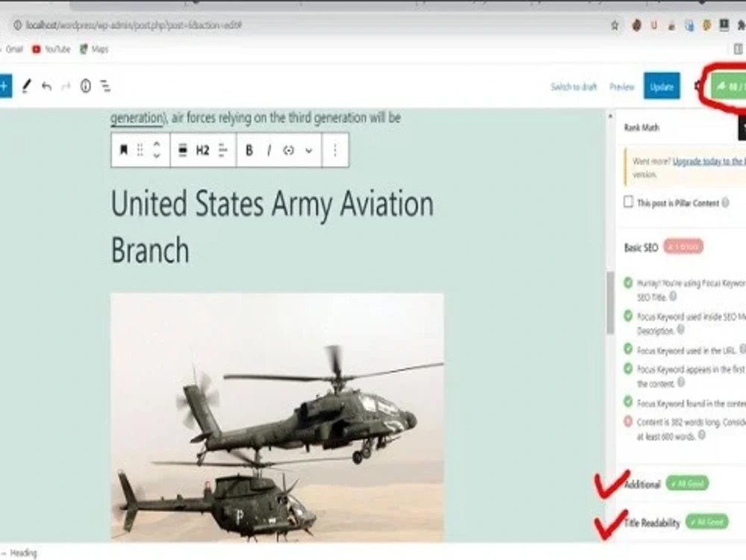
Task: Open help icon beside the word 'Description'
Action: pos(681,329)
